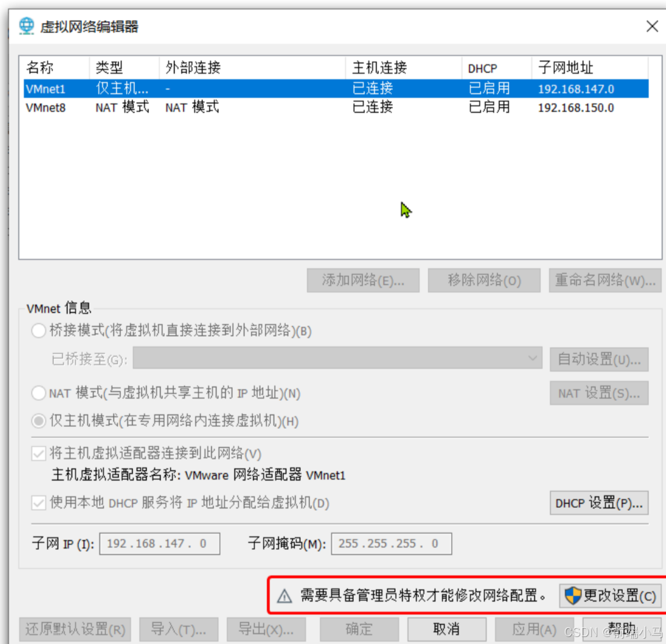Click the 自动设置(U) button
Image resolution: width=666 pixels, height=644 pixels.
pos(599,359)
